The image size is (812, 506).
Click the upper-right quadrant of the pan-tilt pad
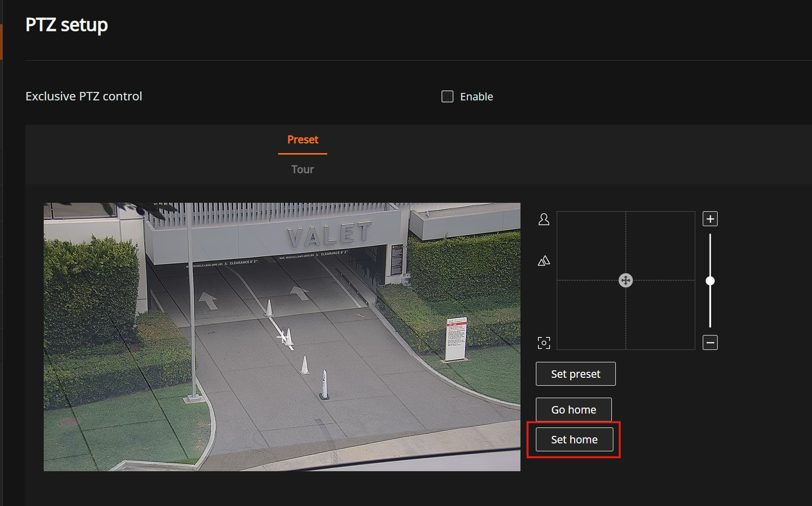click(x=660, y=246)
